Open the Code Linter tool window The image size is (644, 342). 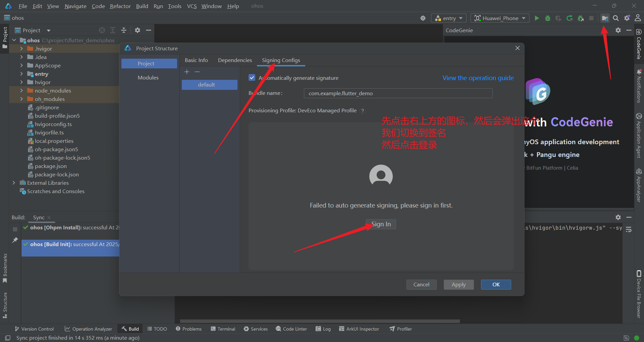pos(291,329)
